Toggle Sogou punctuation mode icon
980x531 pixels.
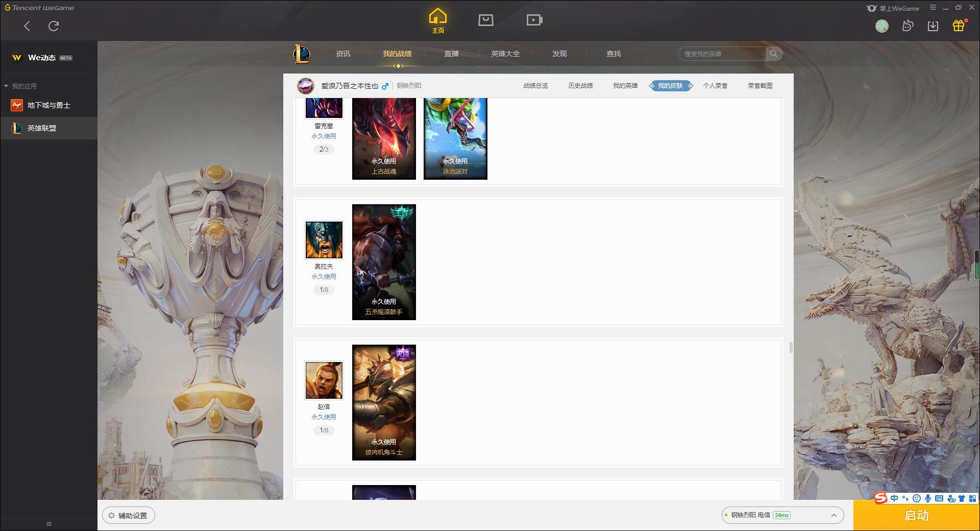(905, 498)
